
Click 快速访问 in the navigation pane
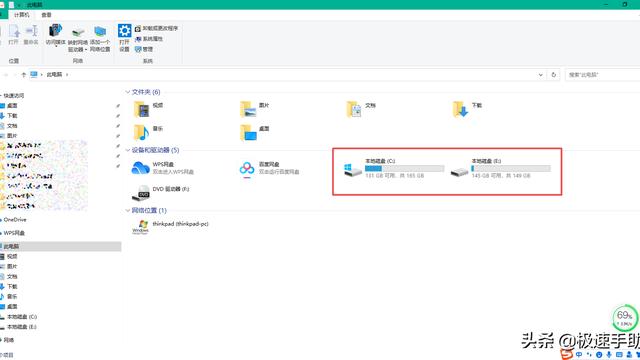click(x=14, y=96)
